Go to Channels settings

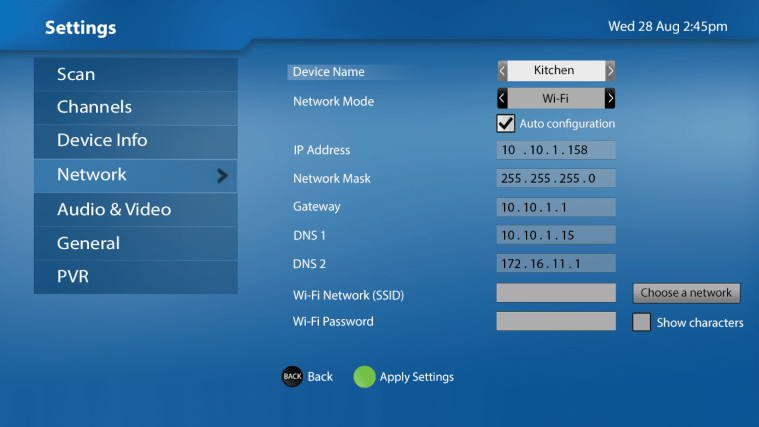tap(135, 107)
